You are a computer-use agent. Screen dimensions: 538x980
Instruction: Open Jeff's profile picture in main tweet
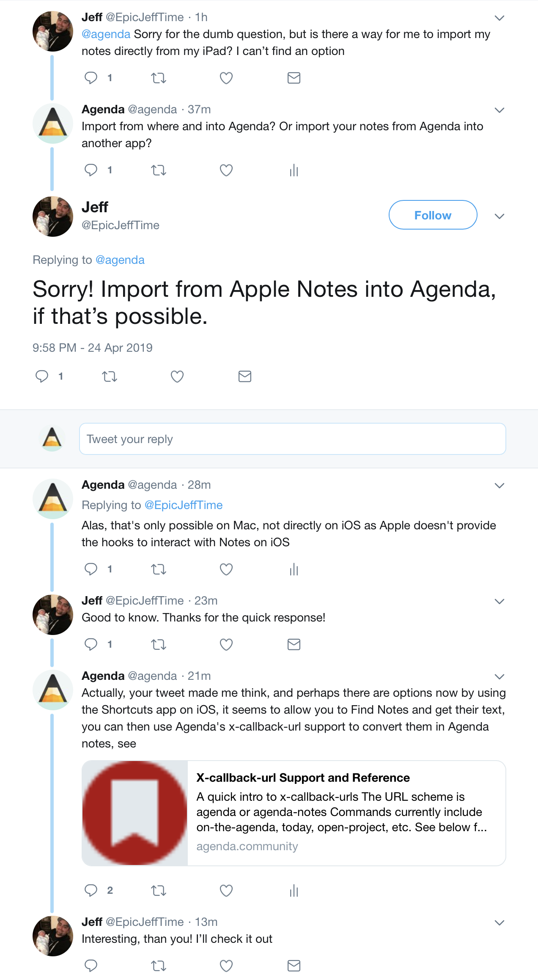53,216
